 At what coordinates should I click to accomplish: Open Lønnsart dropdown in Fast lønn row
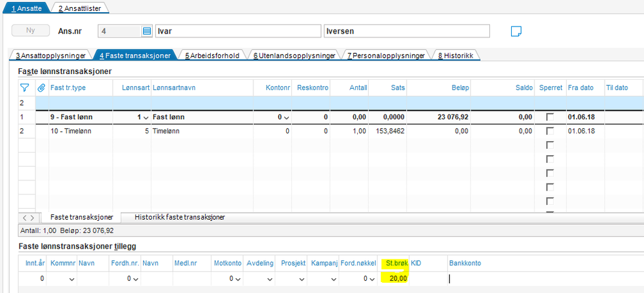146,118
